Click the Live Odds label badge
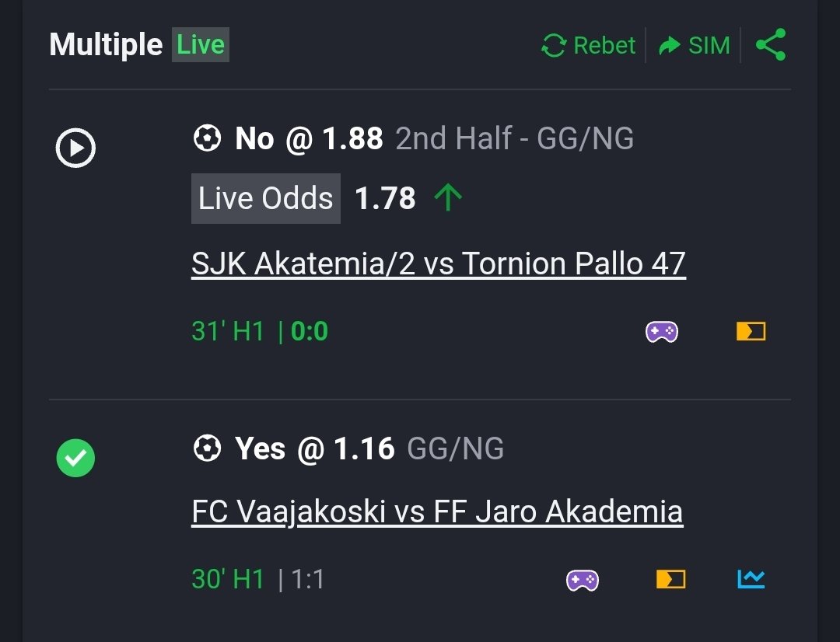Screen dimensions: 840x642 [x=266, y=198]
